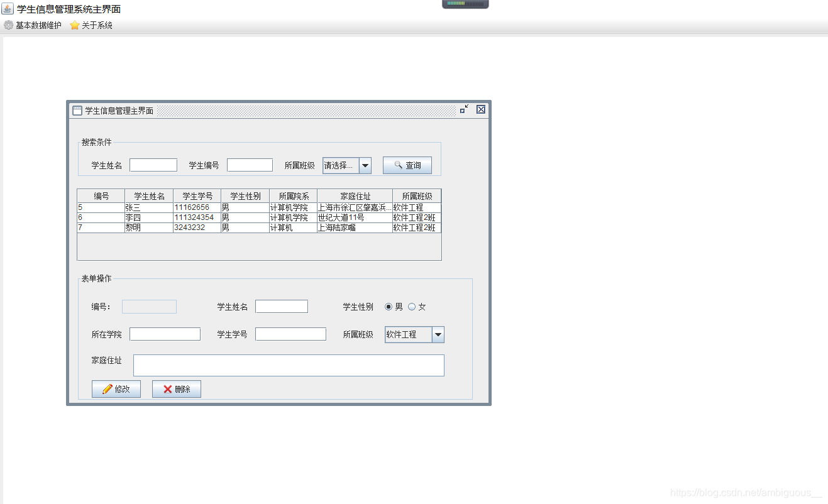Screen dimensions: 828x504
Task: Click the 所属院系 column header
Action: [294, 196]
